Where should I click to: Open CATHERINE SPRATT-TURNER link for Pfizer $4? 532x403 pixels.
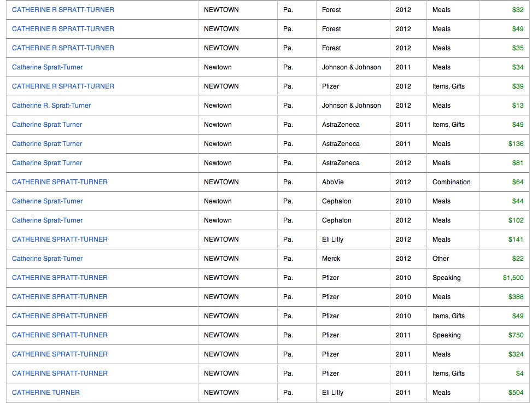coord(60,373)
